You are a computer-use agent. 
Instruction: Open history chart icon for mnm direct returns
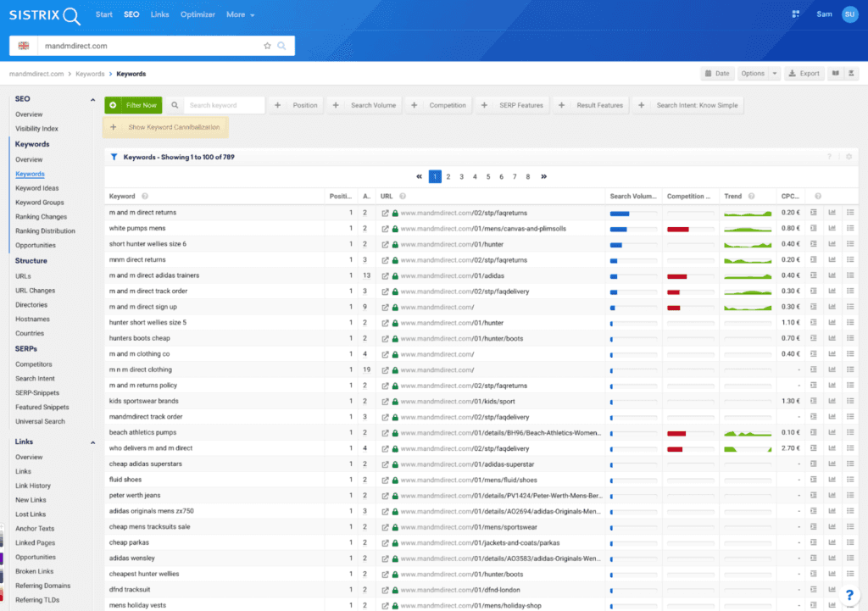pos(832,259)
